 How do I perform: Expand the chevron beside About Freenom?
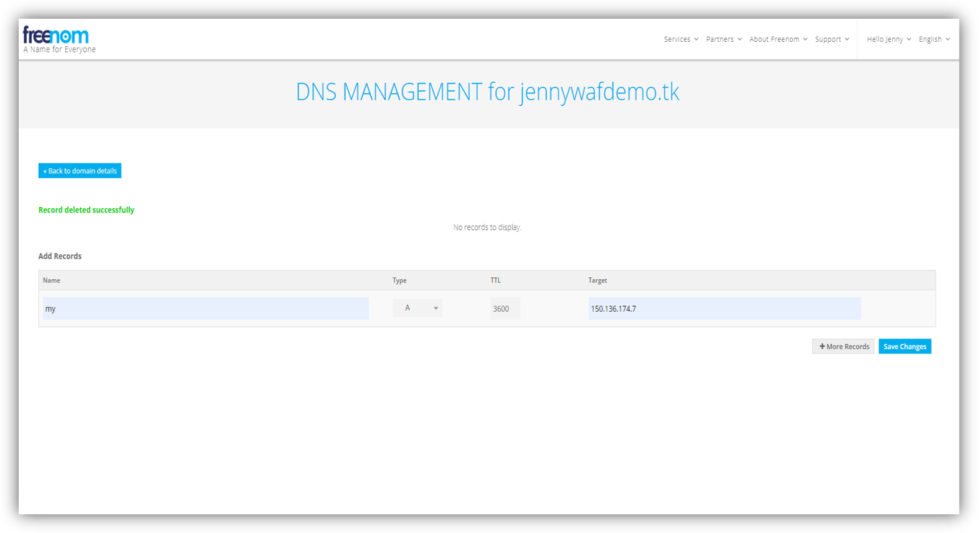pyautogui.click(x=805, y=39)
